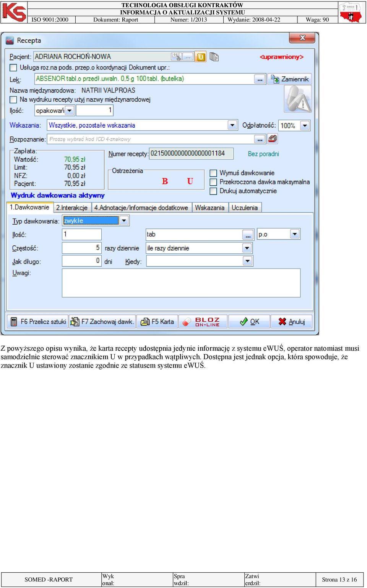This screenshot has width=367, height=588.
Task: Click the Numer recepty field
Action: [x=191, y=153]
